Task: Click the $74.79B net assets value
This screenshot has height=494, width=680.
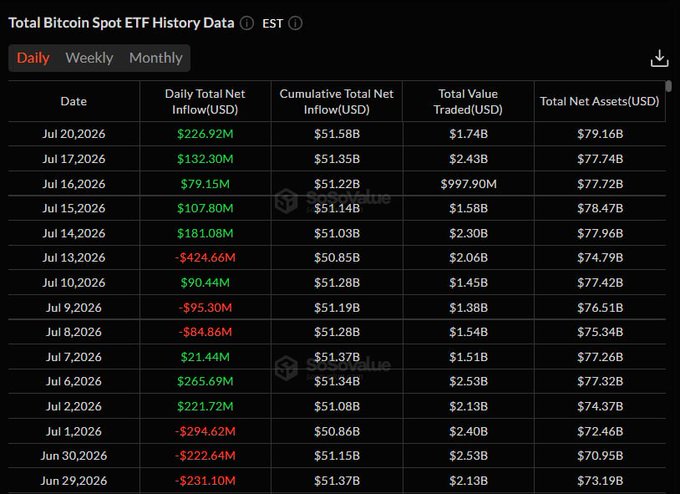Action: pyautogui.click(x=600, y=258)
